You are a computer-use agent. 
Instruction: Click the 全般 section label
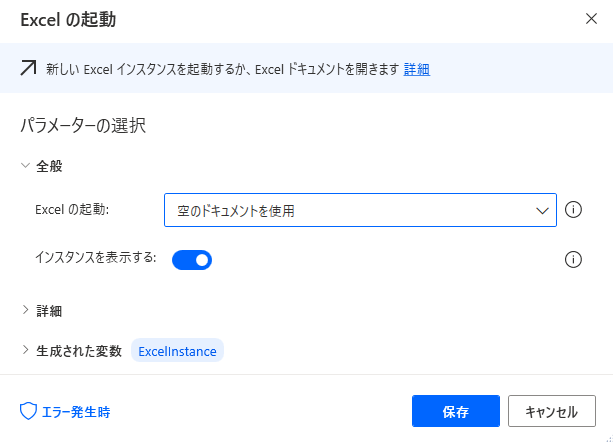[x=49, y=166]
